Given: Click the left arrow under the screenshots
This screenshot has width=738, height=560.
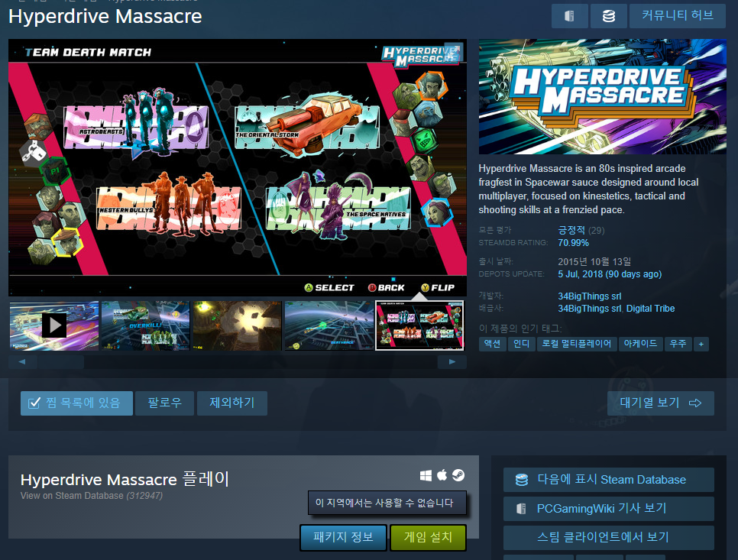Looking at the screenshot, I should click(x=21, y=361).
